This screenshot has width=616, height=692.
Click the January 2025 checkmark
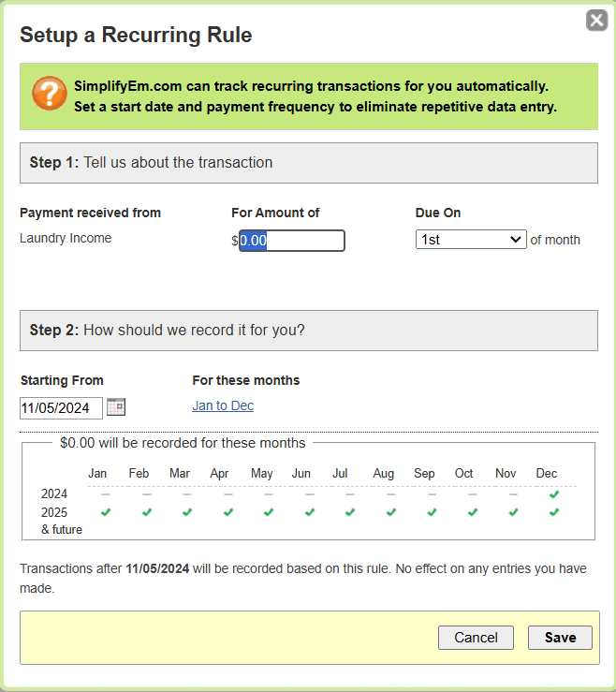[106, 512]
